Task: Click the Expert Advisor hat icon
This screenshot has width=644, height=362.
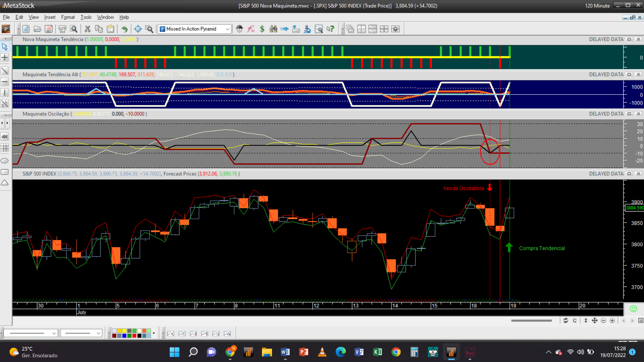Action: (x=239, y=29)
